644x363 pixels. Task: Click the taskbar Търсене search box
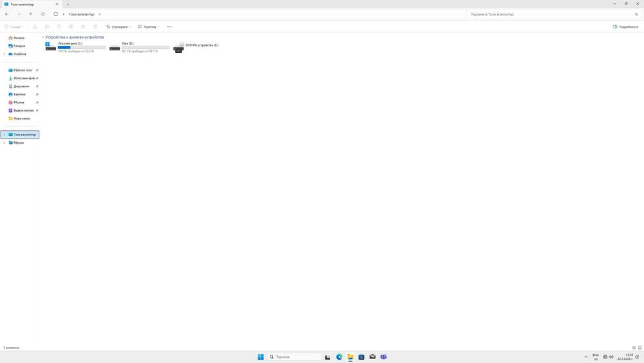[x=294, y=357]
